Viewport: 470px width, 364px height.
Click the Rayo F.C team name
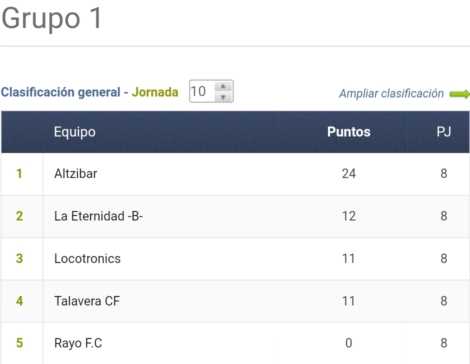78,343
